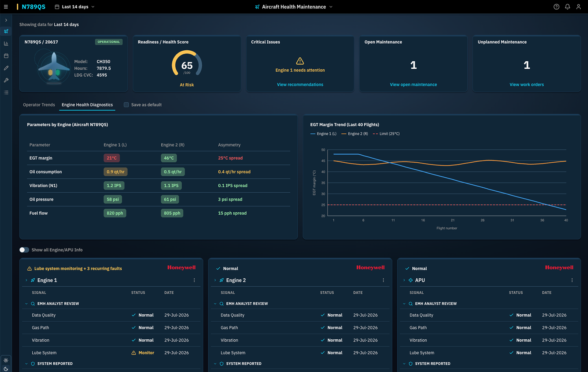Select the pencil edit icon in sidebar
This screenshot has width=588, height=372.
pos(6,68)
